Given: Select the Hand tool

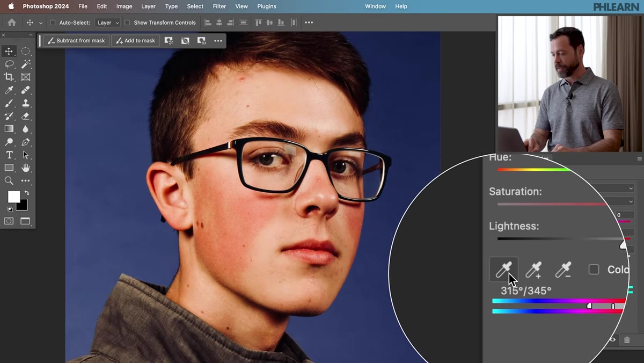Looking at the screenshot, I should pos(25,168).
